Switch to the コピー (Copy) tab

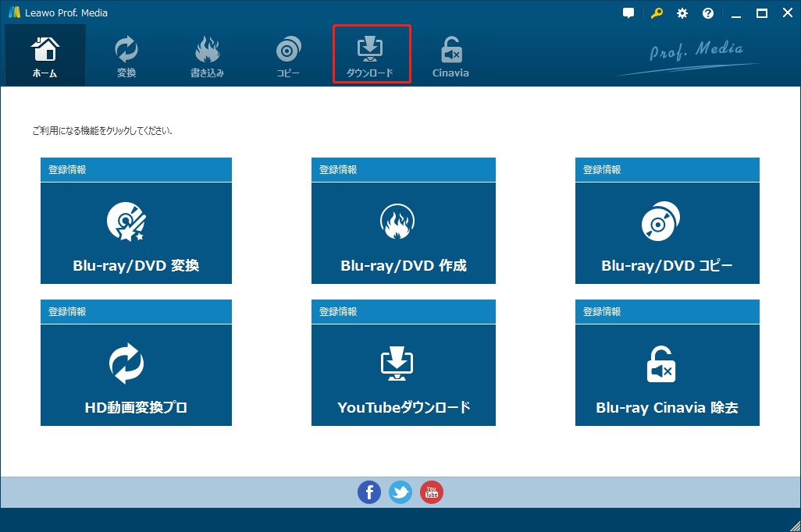[288, 55]
